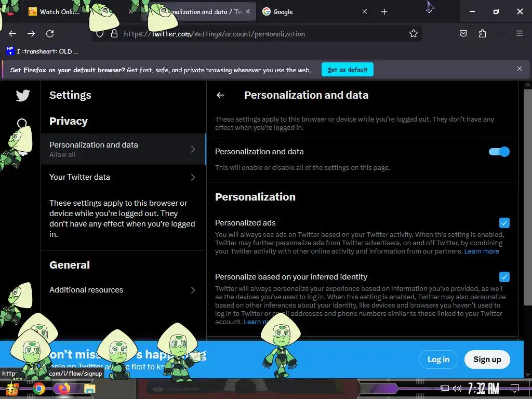Screen dimensions: 532x399
Task: Open the Firefox hamburger application menu
Action: coord(520,33)
